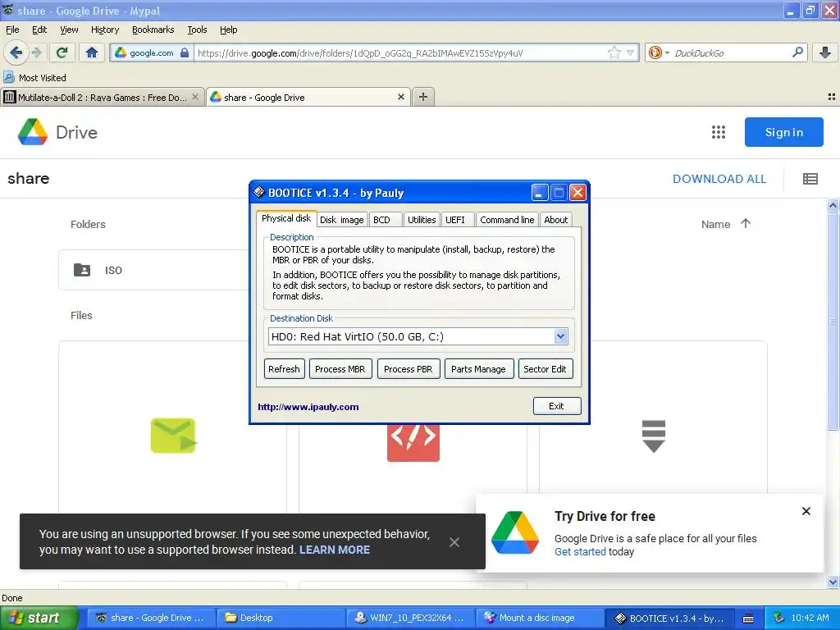
Task: Switch to the About tab
Action: pos(555,220)
